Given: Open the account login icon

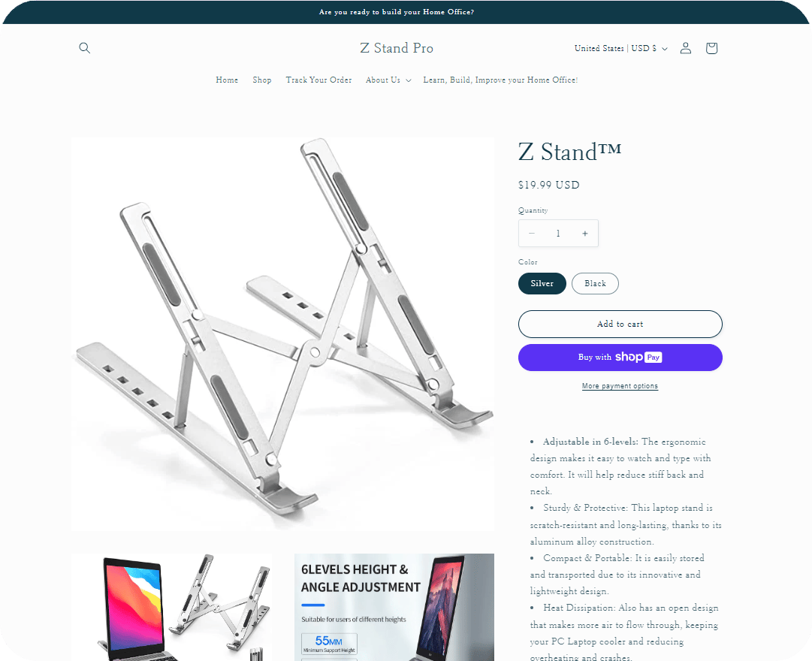Looking at the screenshot, I should click(686, 48).
